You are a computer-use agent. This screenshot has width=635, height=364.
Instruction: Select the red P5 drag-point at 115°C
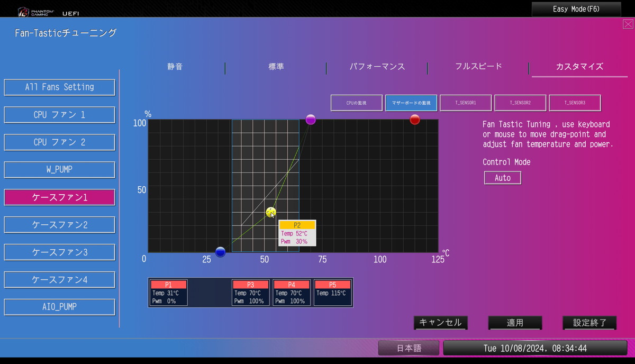coord(415,120)
